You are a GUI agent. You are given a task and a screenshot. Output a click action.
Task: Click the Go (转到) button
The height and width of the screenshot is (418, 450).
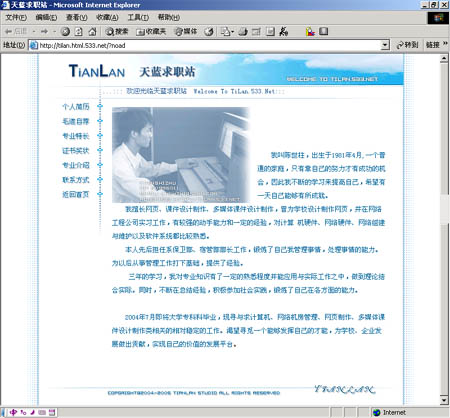tap(407, 45)
